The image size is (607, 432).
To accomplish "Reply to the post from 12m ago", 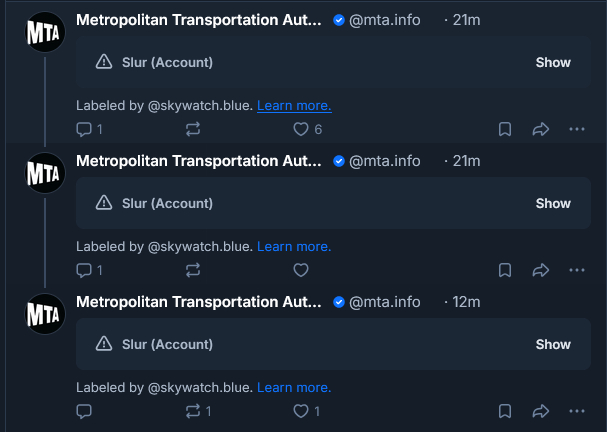I will tap(85, 411).
